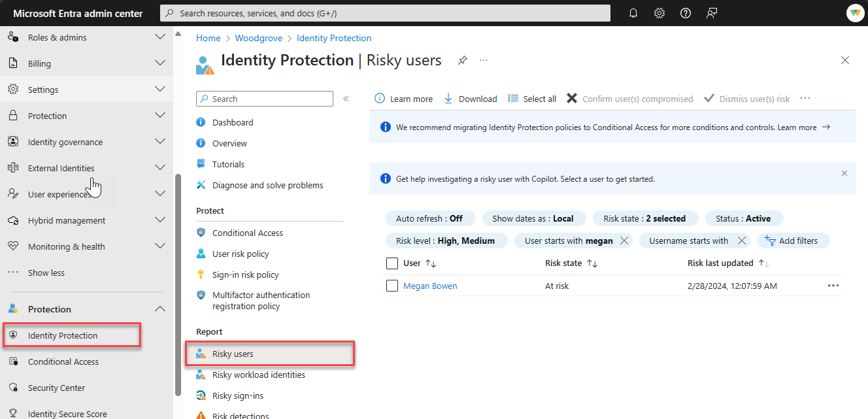Open the Show dates as : Local filter

point(533,218)
